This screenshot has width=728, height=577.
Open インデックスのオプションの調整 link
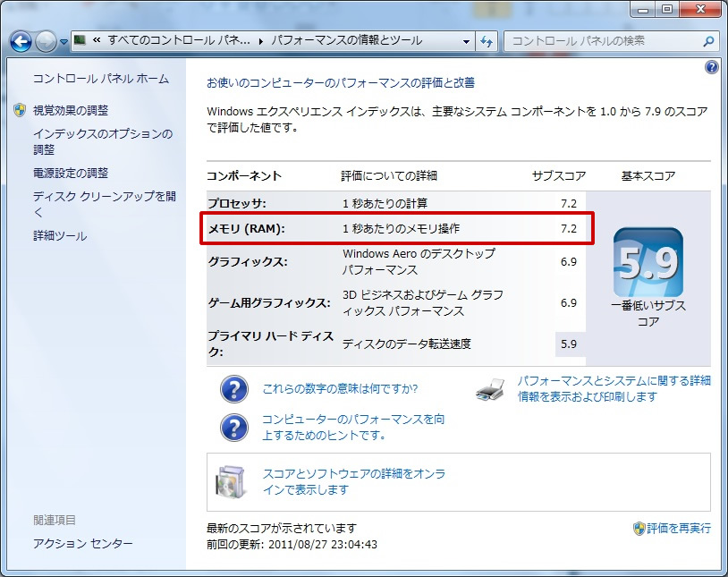[x=103, y=141]
